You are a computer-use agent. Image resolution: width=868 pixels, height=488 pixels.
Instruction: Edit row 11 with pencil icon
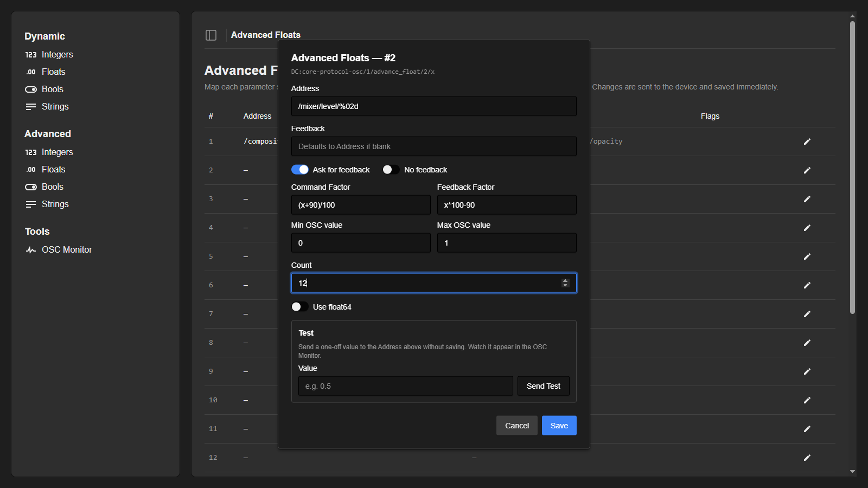pyautogui.click(x=807, y=429)
